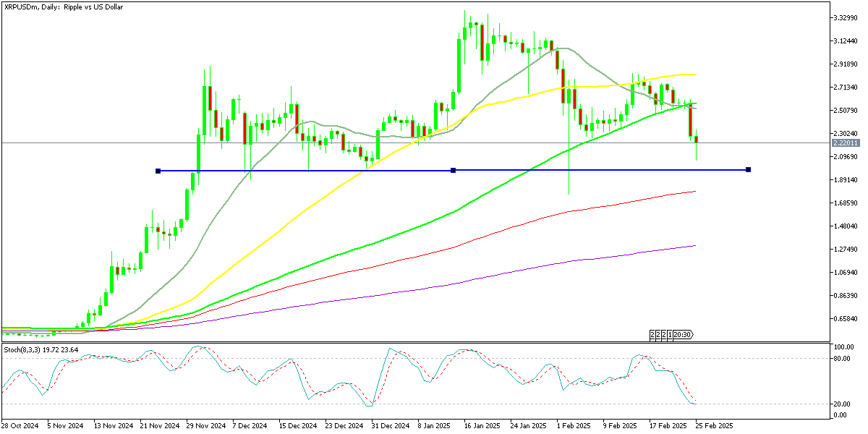Viewport: 868px width, 434px height.
Task: Select the left anchor of blue support line
Action: point(158,171)
